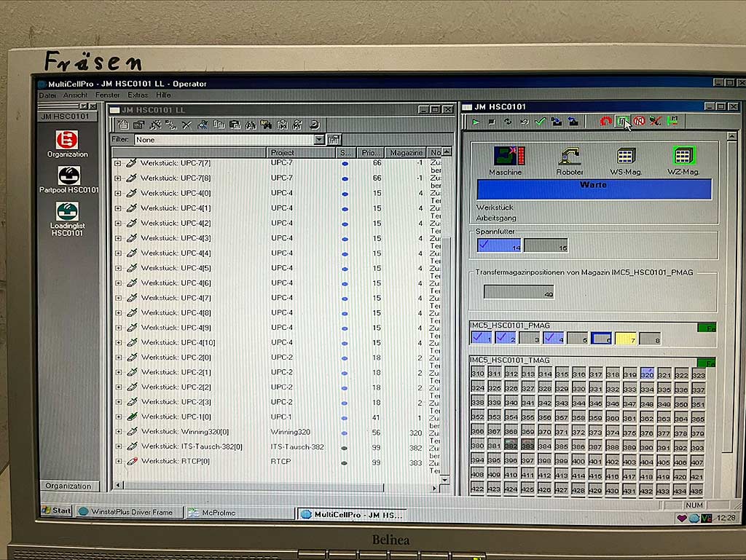Select the yellow PMAG position 7
The height and width of the screenshot is (560, 746).
(x=626, y=339)
